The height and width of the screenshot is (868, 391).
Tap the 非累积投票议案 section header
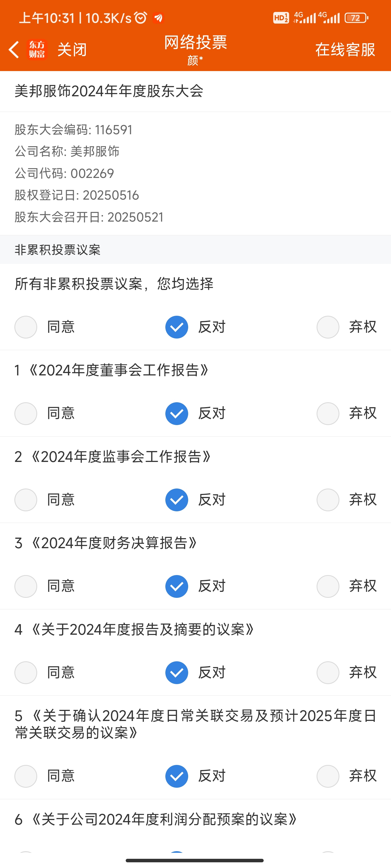tap(58, 250)
